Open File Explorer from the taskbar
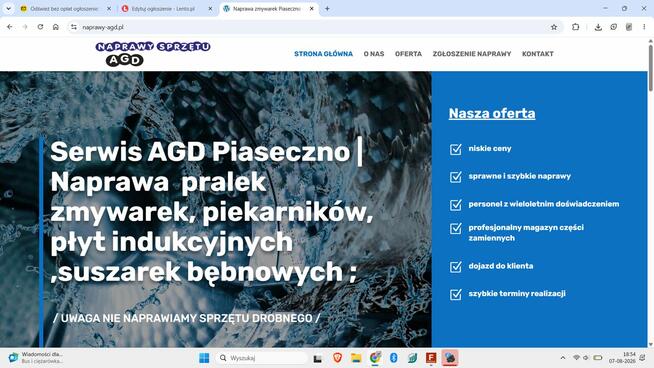Image resolution: width=654 pixels, height=368 pixels. coord(356,358)
